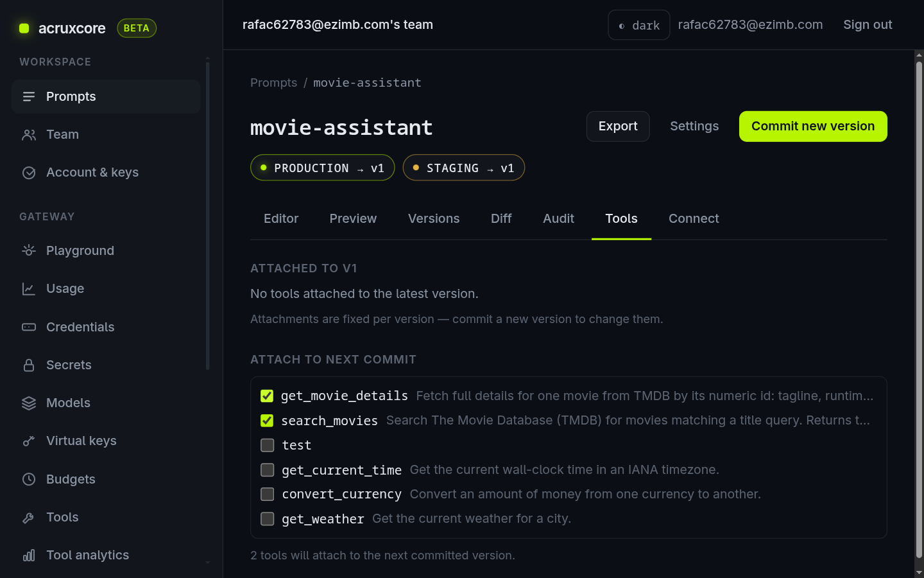Click the Tool analytics bar chart icon

coord(29,556)
